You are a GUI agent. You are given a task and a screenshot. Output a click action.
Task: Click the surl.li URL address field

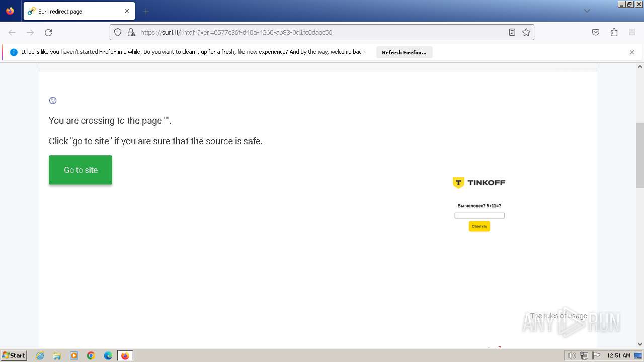(x=322, y=32)
